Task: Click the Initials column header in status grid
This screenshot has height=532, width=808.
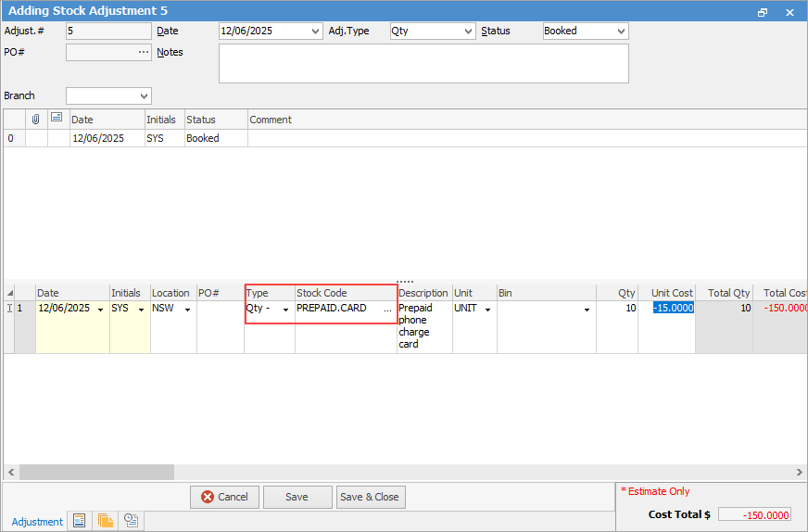Action: pos(164,120)
